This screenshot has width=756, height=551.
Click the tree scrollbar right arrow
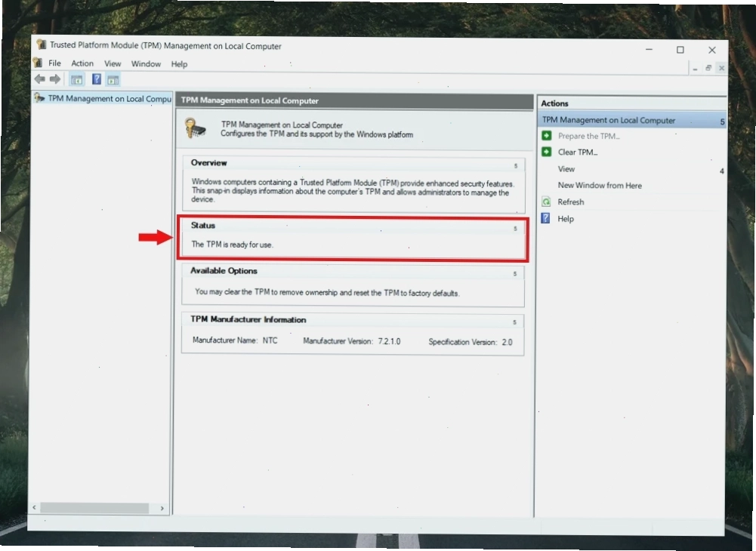click(162, 508)
